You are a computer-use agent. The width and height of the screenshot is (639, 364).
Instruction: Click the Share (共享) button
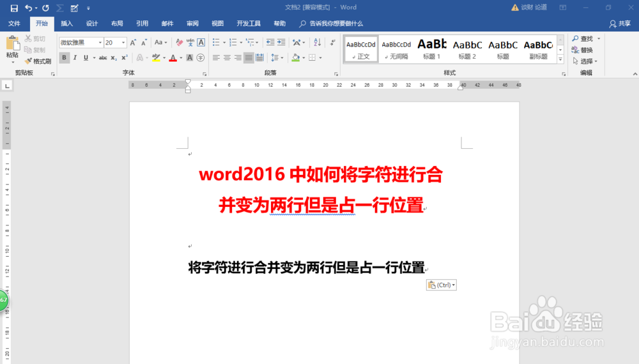[x=620, y=24]
